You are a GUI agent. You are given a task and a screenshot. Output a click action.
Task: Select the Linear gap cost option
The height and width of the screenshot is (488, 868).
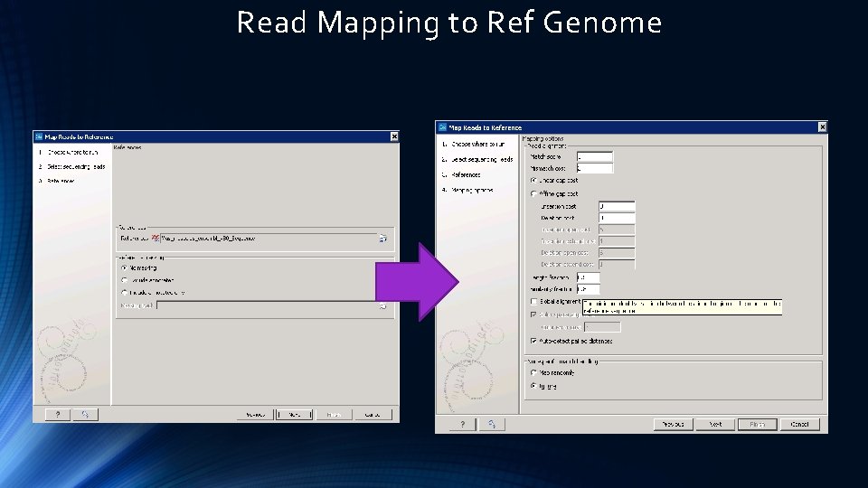pyautogui.click(x=533, y=181)
